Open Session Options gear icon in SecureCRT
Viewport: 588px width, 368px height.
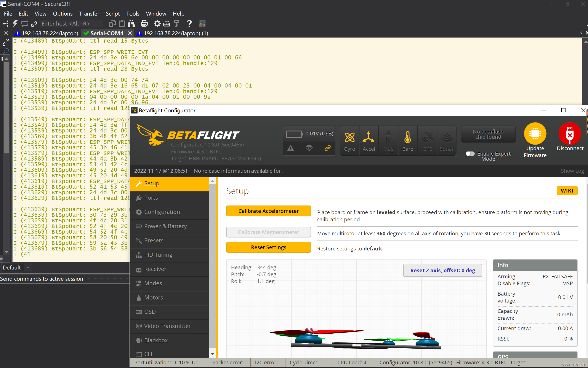(157, 24)
